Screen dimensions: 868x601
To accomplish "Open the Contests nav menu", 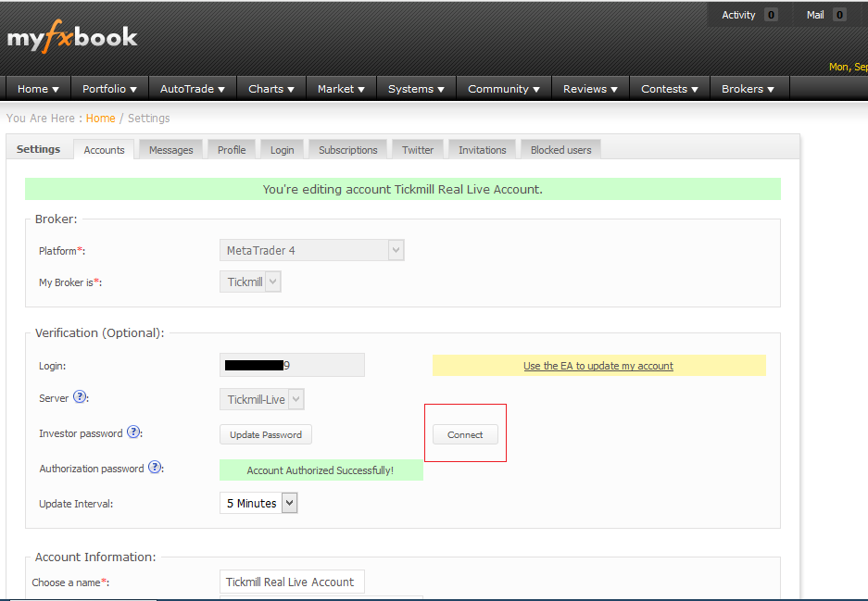I will (x=669, y=89).
